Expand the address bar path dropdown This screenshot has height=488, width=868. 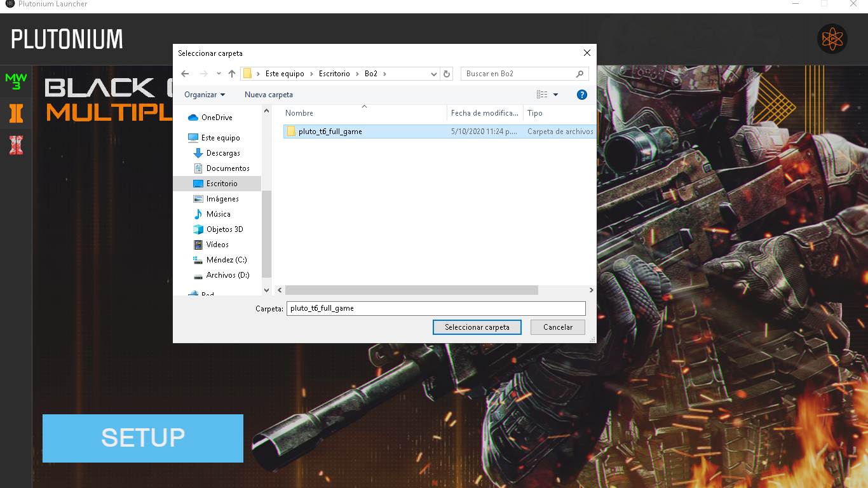pyautogui.click(x=434, y=74)
